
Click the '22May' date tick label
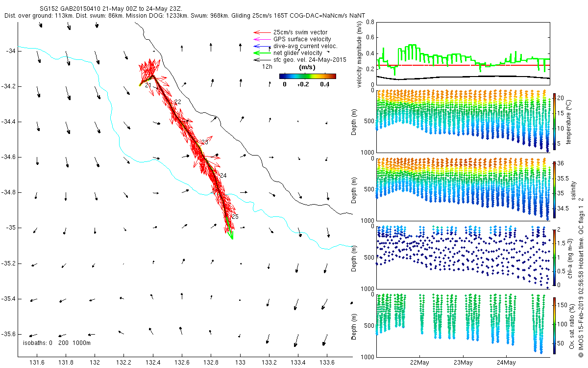click(x=420, y=363)
